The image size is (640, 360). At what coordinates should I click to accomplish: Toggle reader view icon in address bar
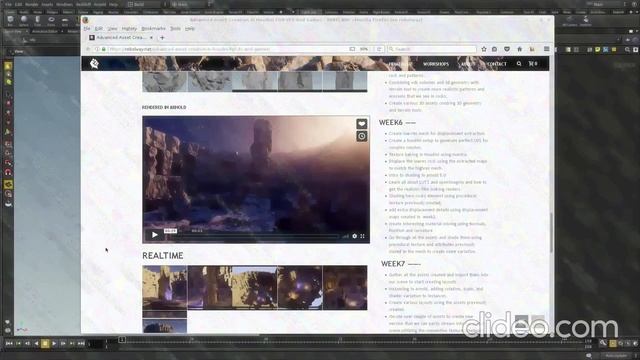click(352, 49)
